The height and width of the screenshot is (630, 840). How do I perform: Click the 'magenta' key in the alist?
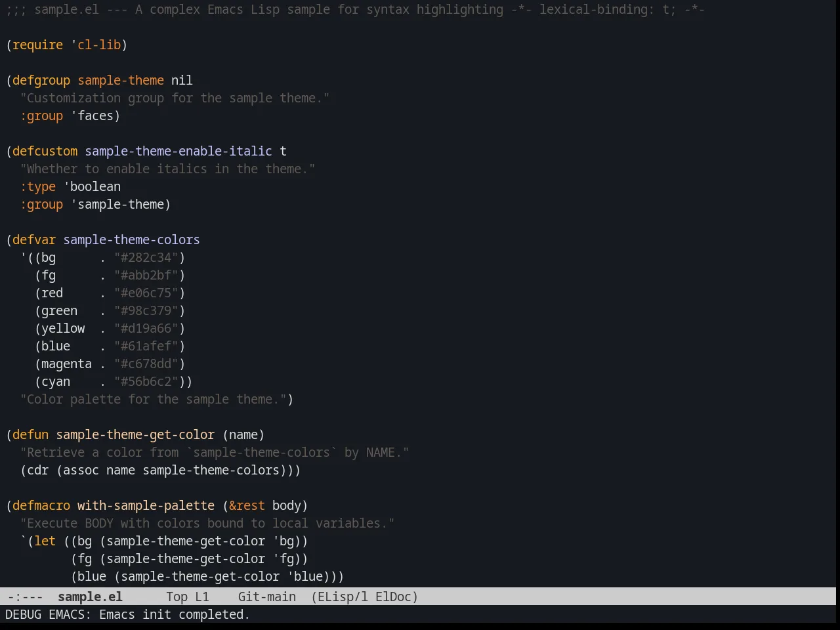tap(67, 364)
